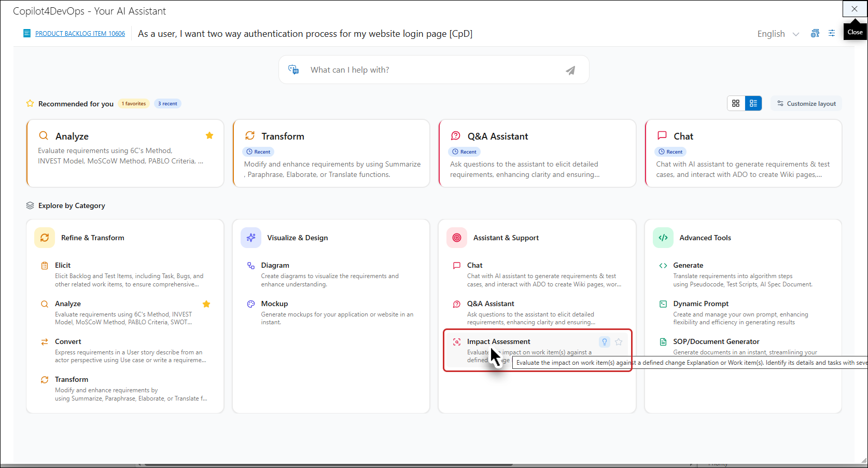
Task: Click the lightbulb icon on Impact Assessment
Action: 604,341
